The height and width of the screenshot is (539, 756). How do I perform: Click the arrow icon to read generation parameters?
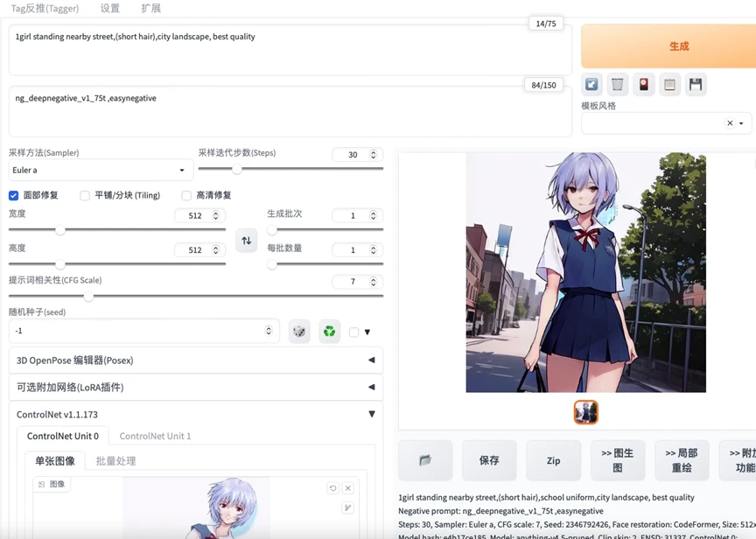[591, 85]
